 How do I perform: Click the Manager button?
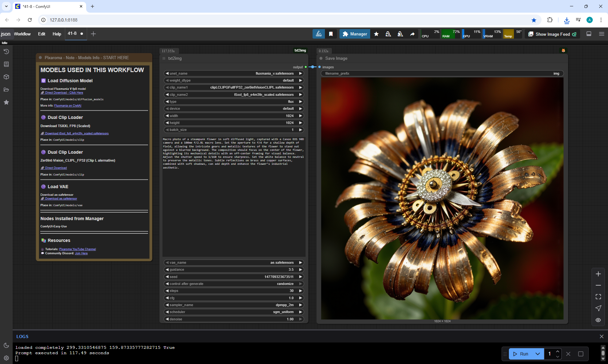(x=355, y=34)
